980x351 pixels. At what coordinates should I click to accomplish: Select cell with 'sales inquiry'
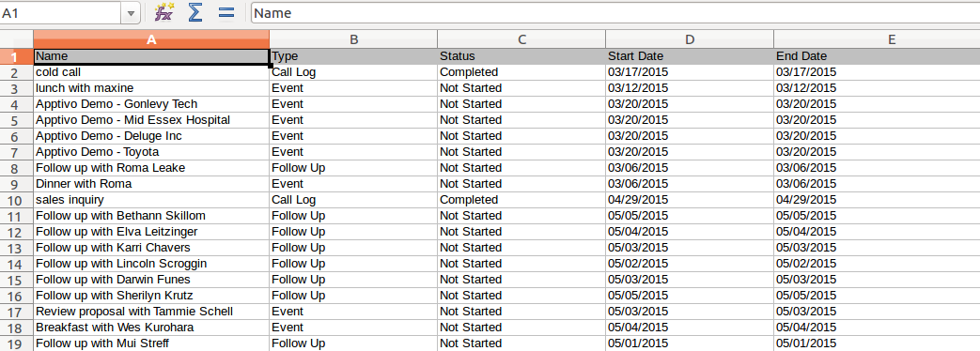(151, 200)
